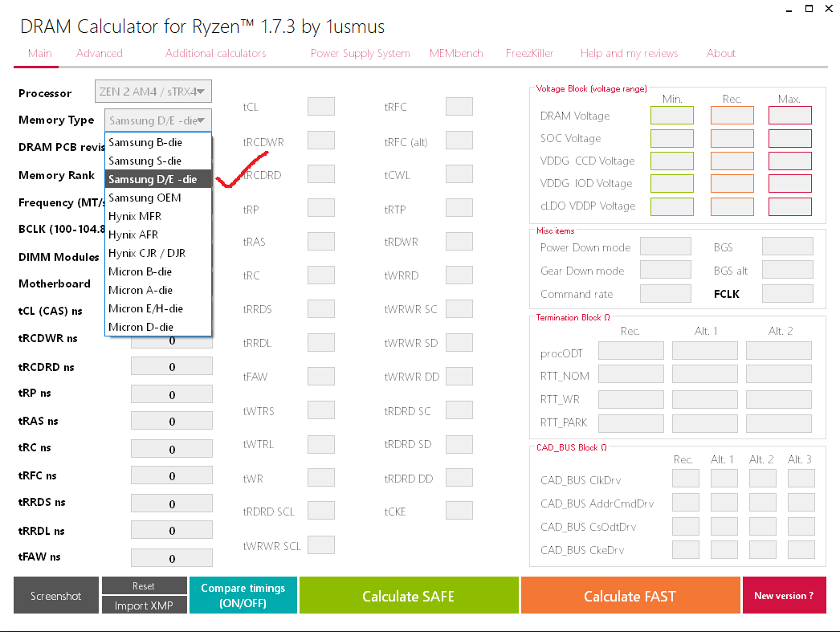
Task: Open the Advanced tab
Action: pos(99,53)
